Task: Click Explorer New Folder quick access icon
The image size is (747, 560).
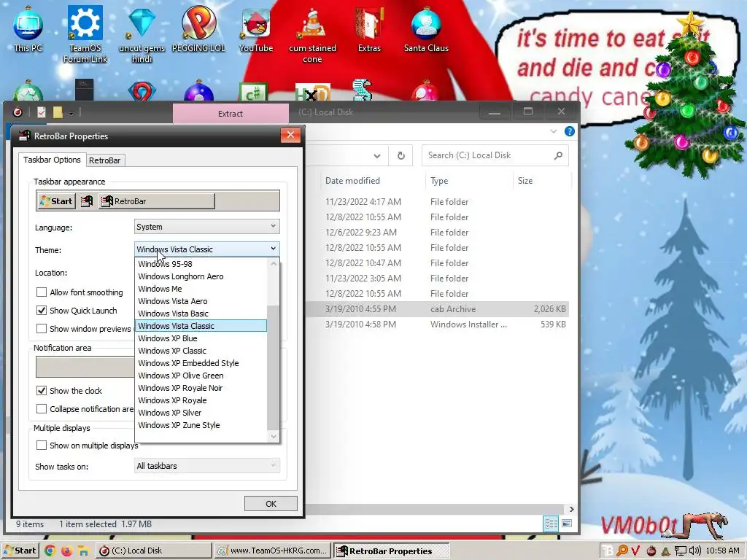Action: pos(58,112)
